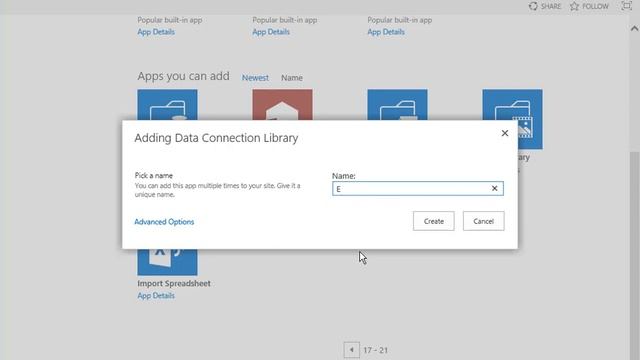The image size is (640, 360).
Task: Open the third blue folder app tile
Action: [x=398, y=104]
